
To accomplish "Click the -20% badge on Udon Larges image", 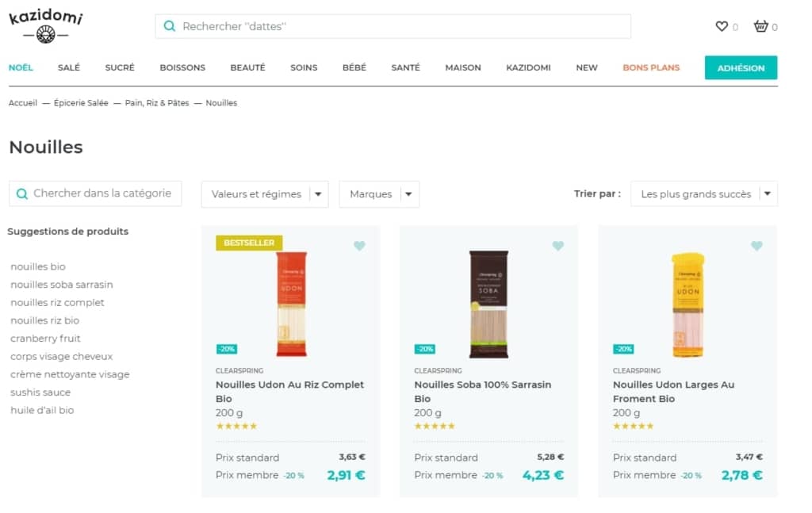I will [x=623, y=349].
